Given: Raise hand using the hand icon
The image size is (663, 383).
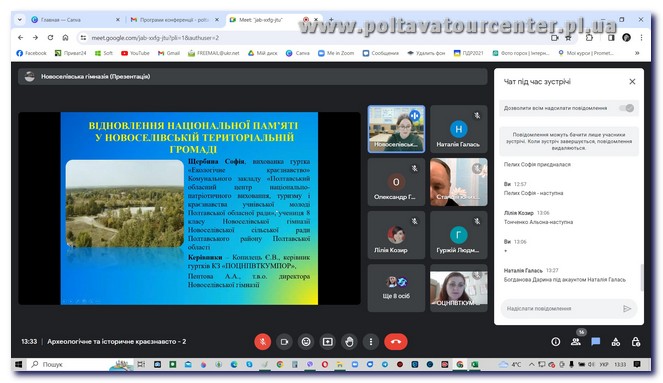Looking at the screenshot, I should pos(349,342).
